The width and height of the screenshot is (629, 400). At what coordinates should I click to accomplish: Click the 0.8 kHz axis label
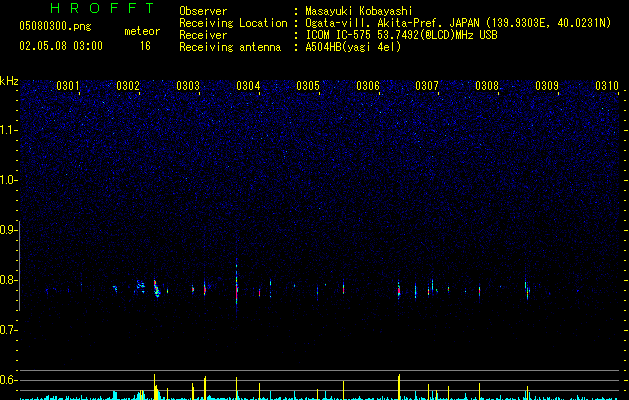coord(9,280)
